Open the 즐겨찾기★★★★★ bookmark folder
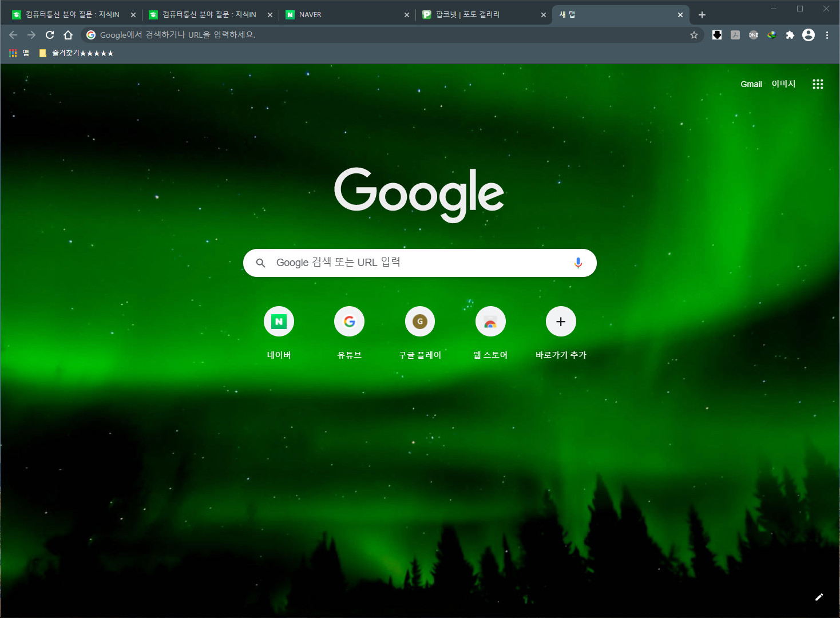 pyautogui.click(x=76, y=53)
